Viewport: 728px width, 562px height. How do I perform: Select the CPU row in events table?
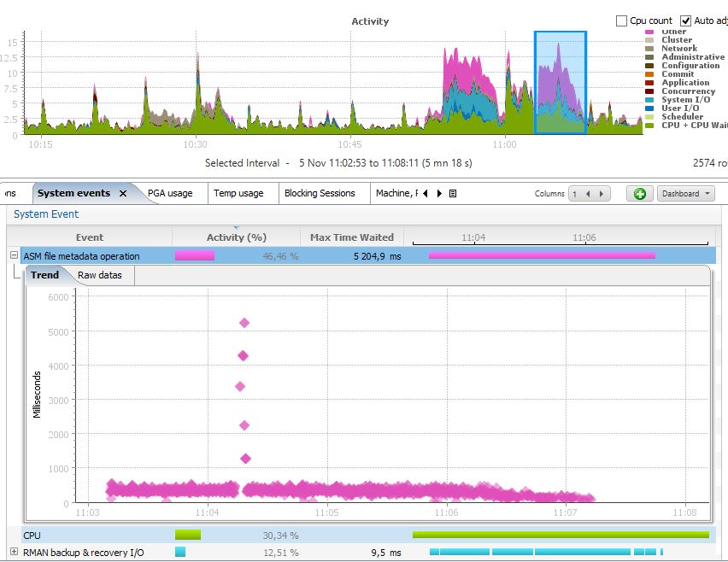pyautogui.click(x=85, y=536)
